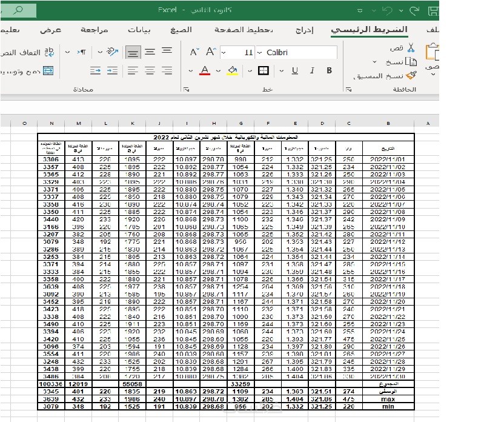Open the font name dropdown arrow
Screen dimensions: 504x422
click(x=260, y=52)
